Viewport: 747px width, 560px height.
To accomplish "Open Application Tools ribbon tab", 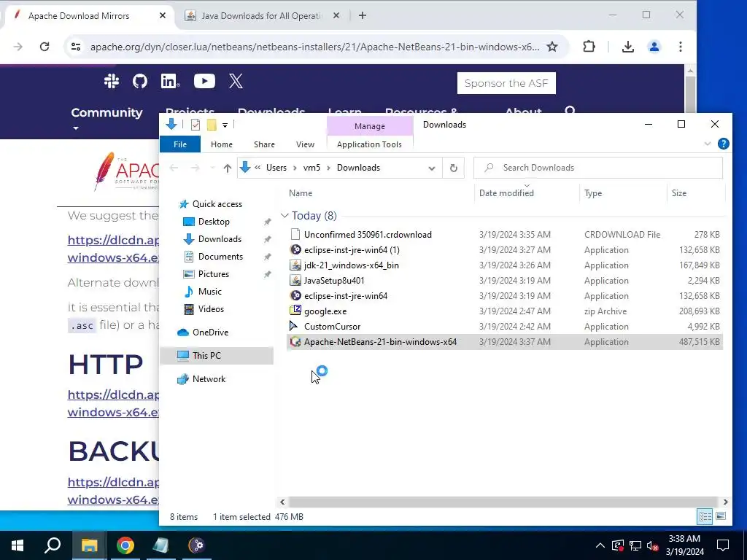I will pyautogui.click(x=369, y=144).
